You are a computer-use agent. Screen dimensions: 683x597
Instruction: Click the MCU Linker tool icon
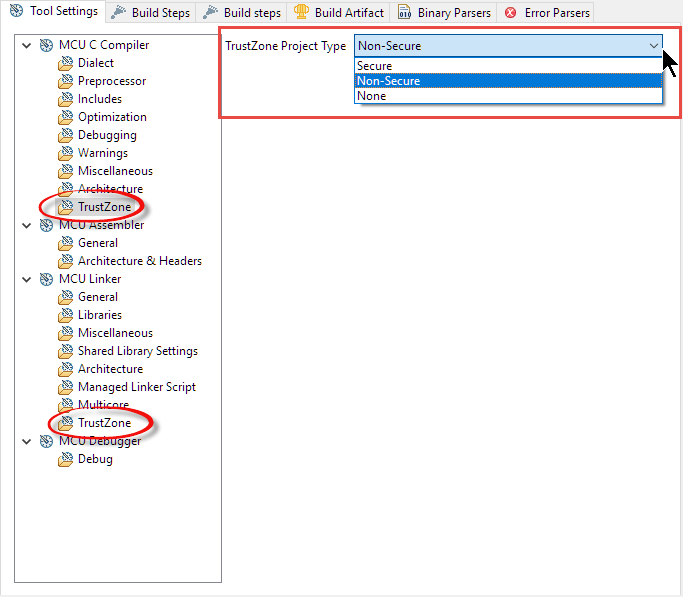(x=47, y=279)
